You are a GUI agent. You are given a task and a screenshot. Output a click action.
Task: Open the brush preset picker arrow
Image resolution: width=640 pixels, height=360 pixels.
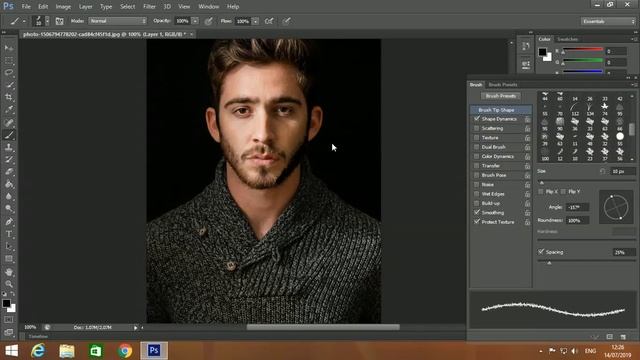pyautogui.click(x=47, y=21)
